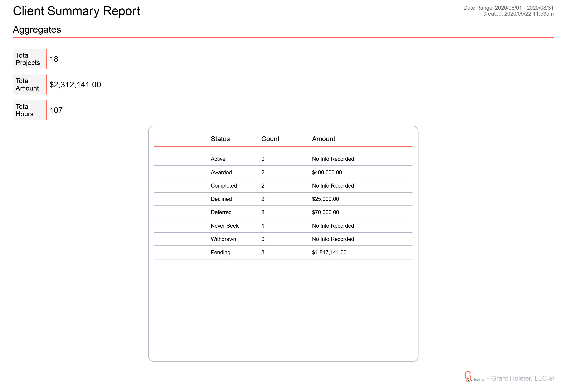Select the Never Seek status row

224,226
